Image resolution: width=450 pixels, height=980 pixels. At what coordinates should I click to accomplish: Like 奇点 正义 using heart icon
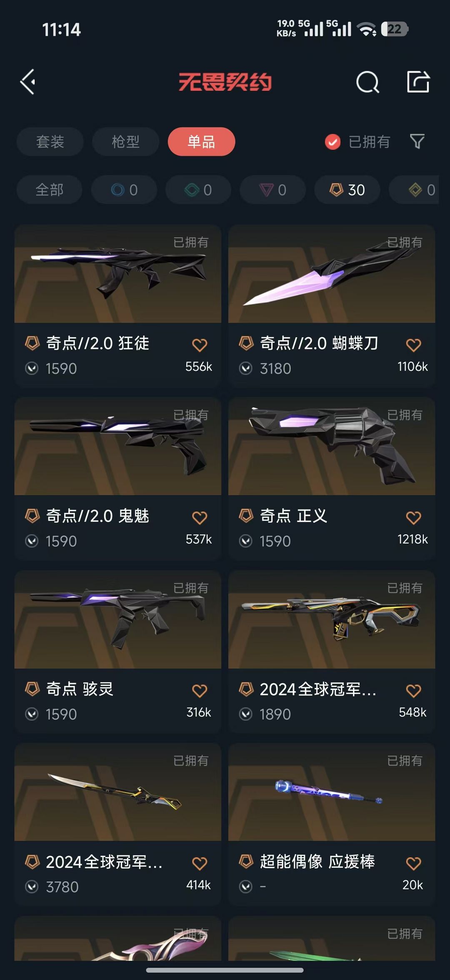[413, 518]
